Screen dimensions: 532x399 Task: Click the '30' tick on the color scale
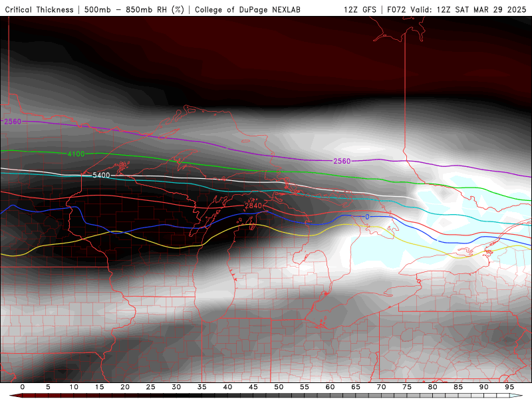(176, 387)
